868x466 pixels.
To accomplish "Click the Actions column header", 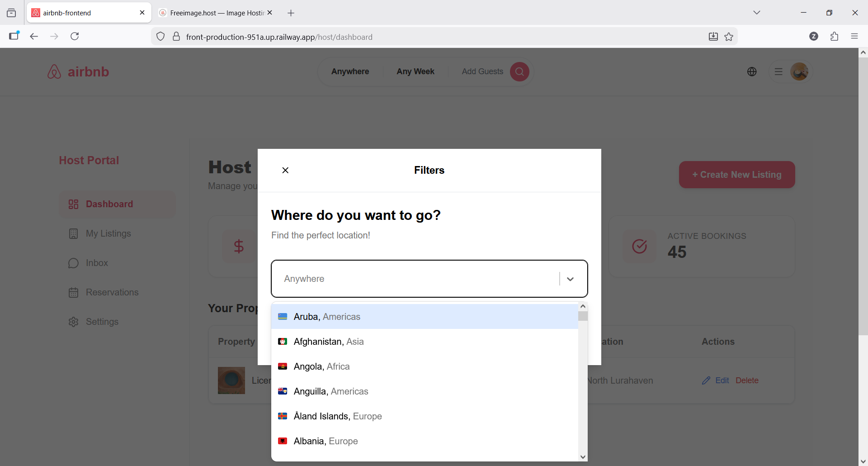I will [718, 342].
